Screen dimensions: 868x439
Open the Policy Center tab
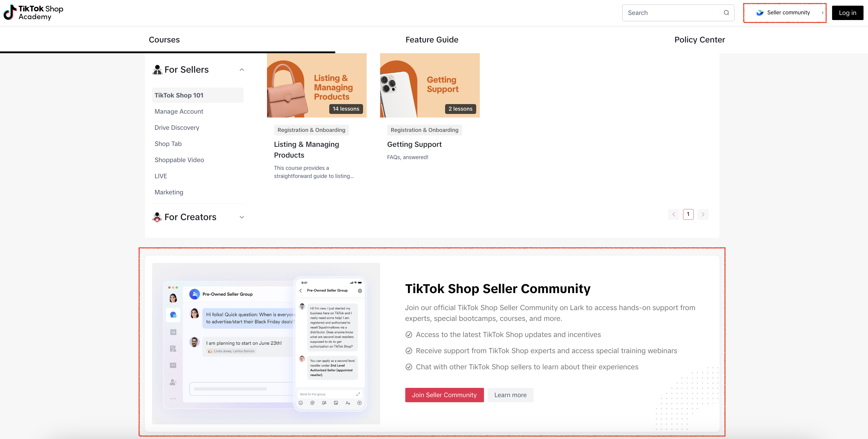point(699,40)
